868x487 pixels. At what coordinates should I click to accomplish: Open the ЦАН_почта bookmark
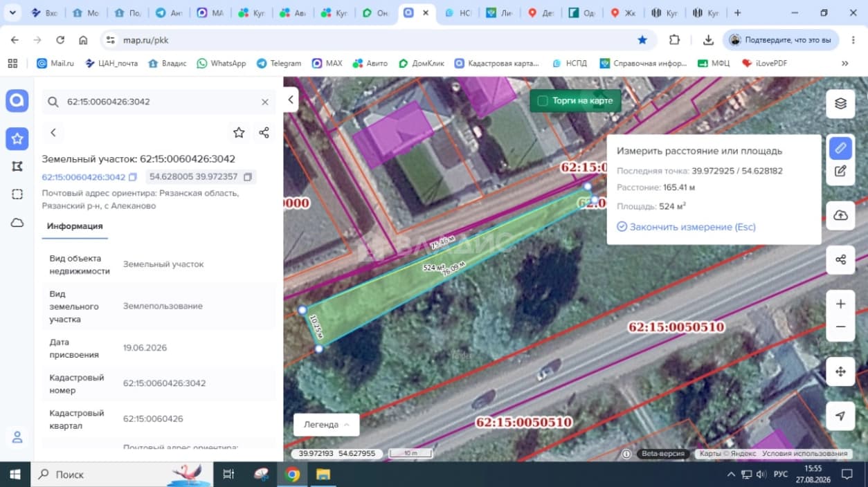pyautogui.click(x=111, y=63)
